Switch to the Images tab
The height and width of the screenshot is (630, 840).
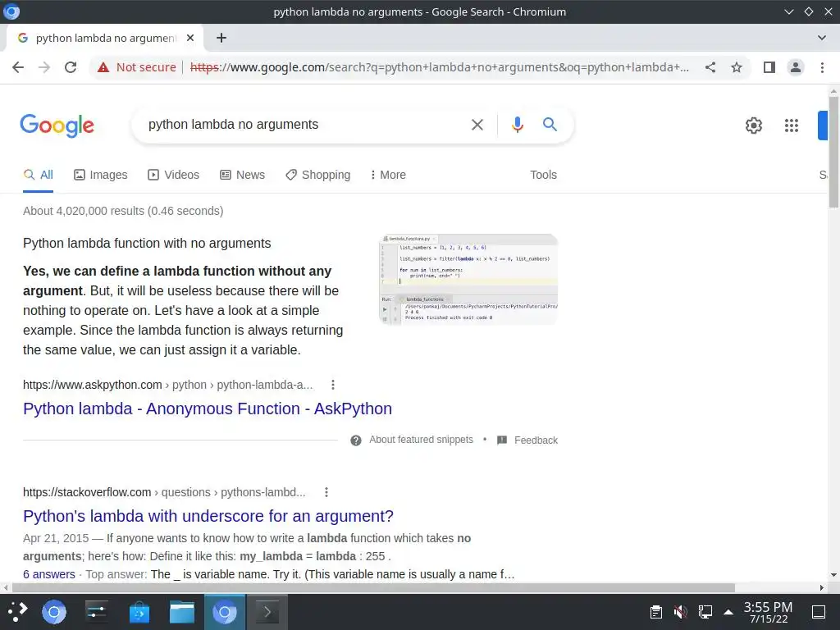pyautogui.click(x=100, y=175)
